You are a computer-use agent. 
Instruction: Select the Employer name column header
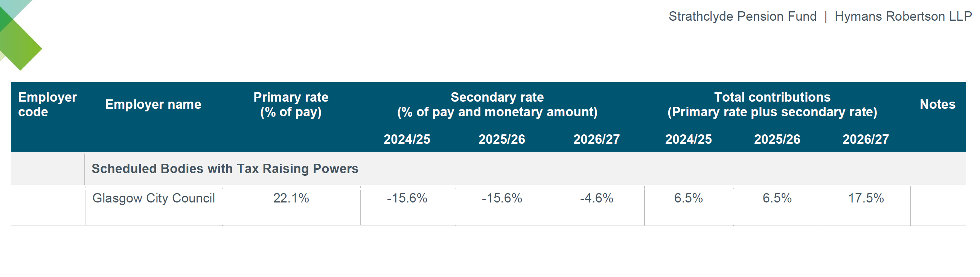tap(153, 104)
